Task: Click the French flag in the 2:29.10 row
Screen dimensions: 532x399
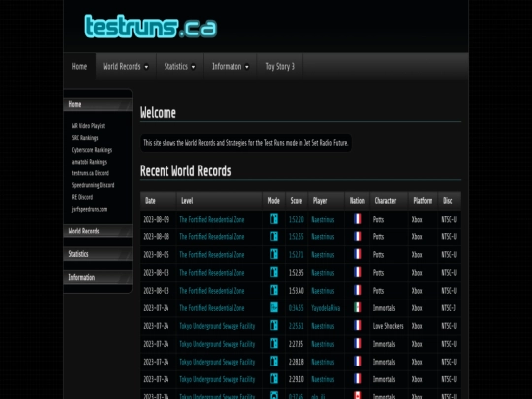Action: click(357, 379)
